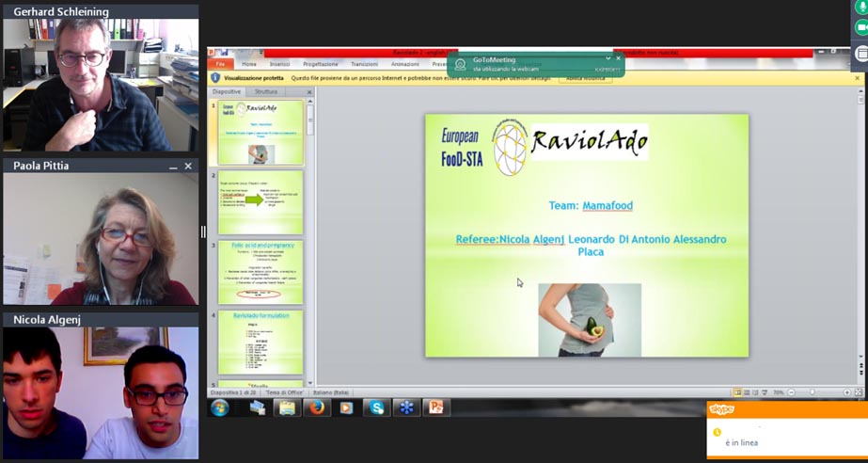868x463 pixels.
Task: Click the 70% zoom level
Action: click(x=778, y=392)
